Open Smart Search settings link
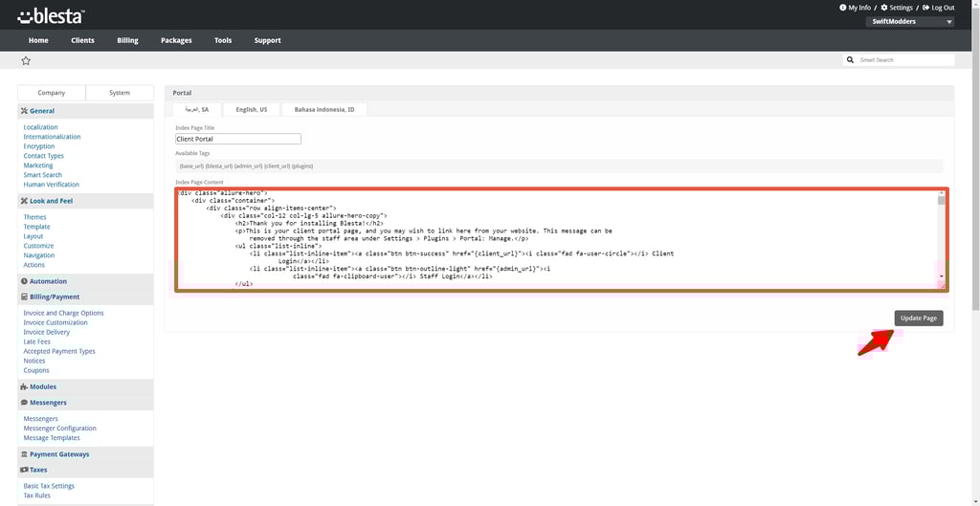This screenshot has height=506, width=980. point(42,175)
